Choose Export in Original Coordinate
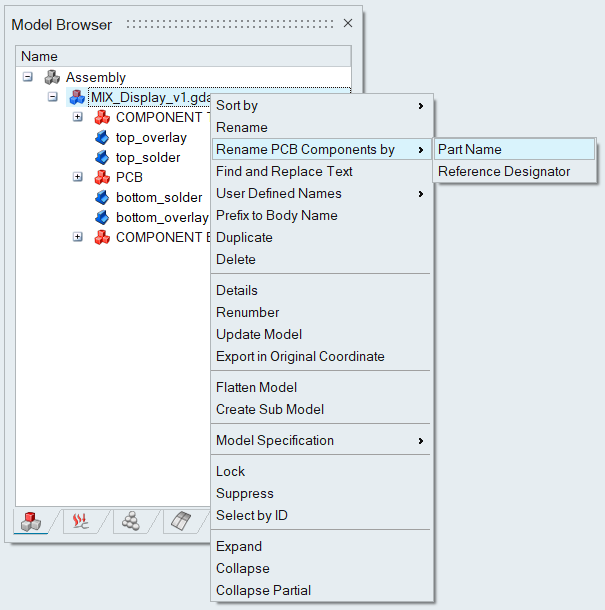 (322, 356)
